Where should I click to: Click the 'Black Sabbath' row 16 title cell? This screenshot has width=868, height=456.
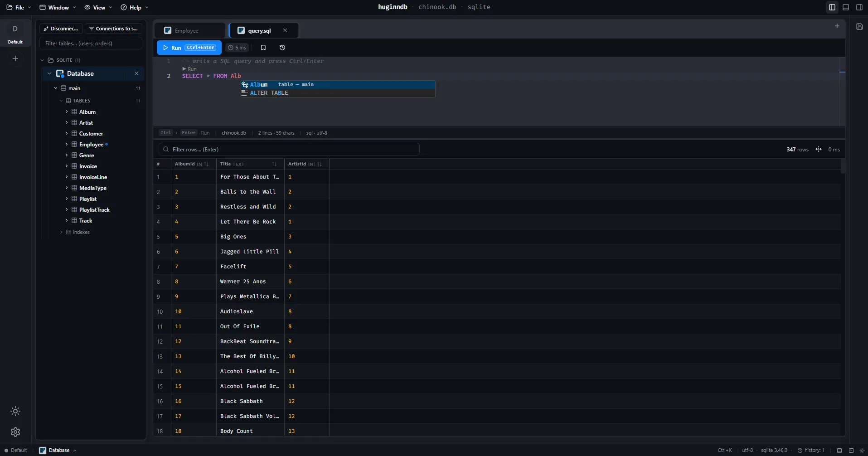[x=250, y=401]
